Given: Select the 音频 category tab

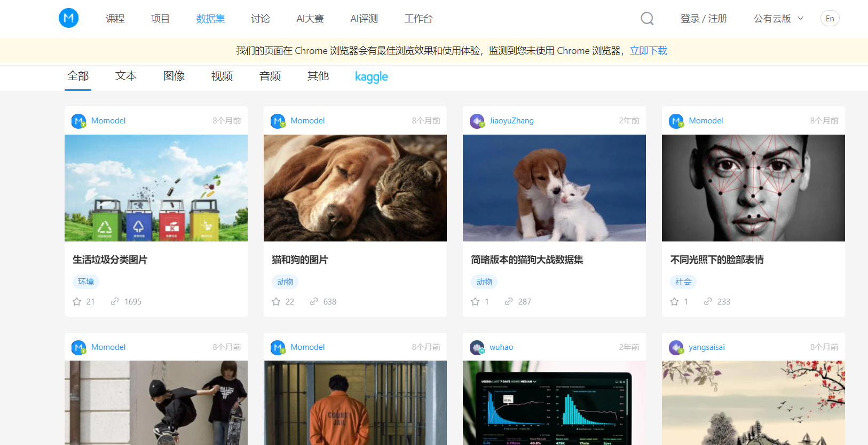Looking at the screenshot, I should (270, 76).
